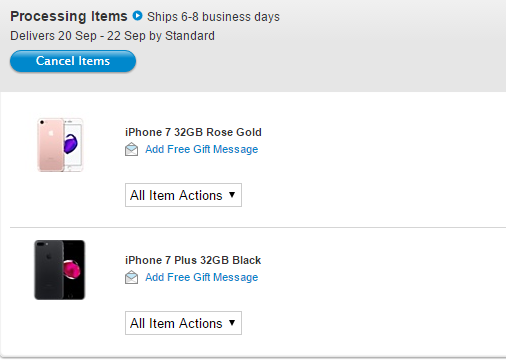
Task: Open All Item Actions for Rose Gold iPhone
Action: (x=183, y=195)
